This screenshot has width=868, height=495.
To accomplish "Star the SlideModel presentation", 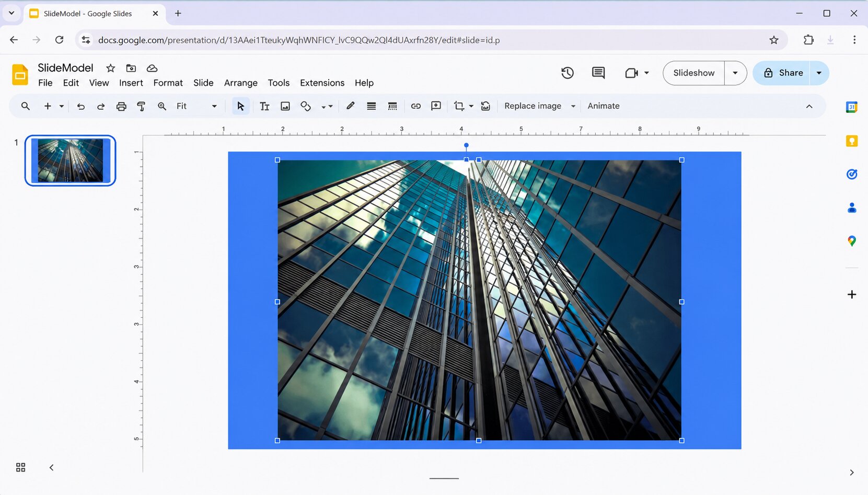I will (x=110, y=68).
